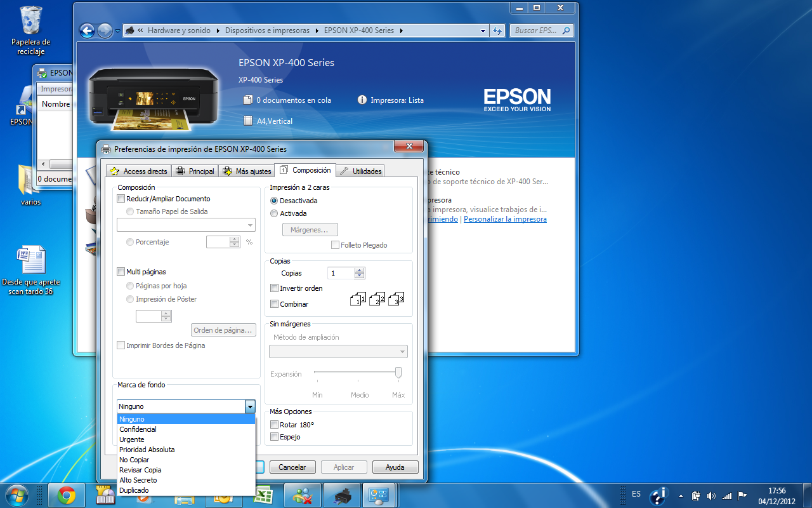Open the Tamaño Papel de Salida combo box

click(x=186, y=225)
